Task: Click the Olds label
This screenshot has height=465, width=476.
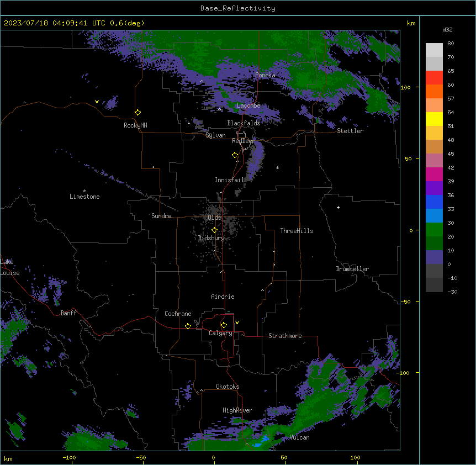Action: click(x=214, y=218)
